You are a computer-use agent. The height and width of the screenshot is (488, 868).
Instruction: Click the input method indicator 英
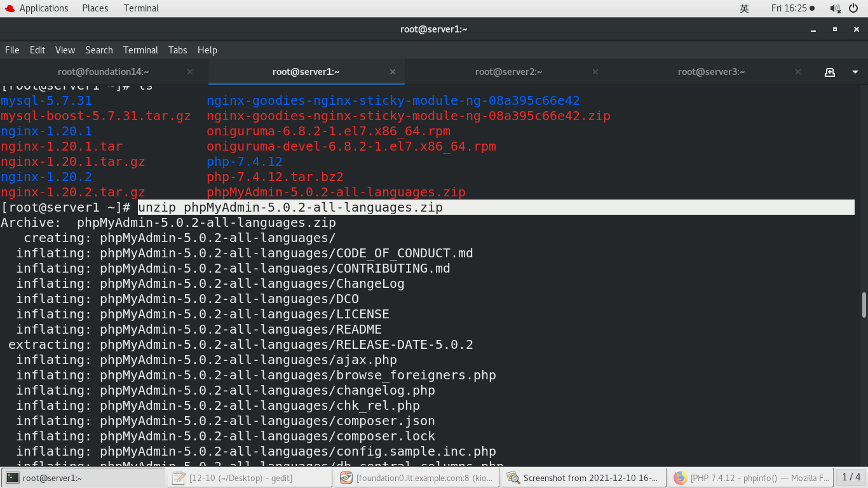(745, 8)
